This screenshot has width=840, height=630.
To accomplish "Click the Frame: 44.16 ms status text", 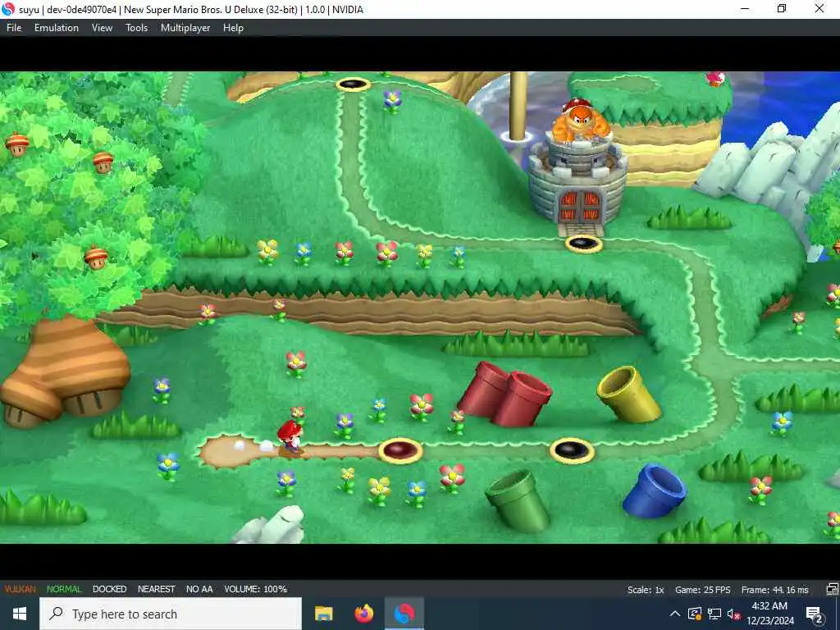I will [x=774, y=589].
